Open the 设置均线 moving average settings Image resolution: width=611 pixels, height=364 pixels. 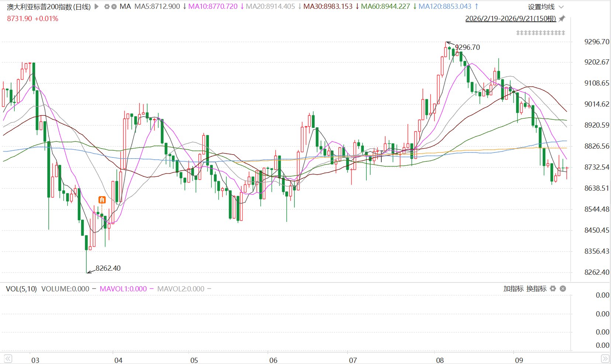(541, 7)
